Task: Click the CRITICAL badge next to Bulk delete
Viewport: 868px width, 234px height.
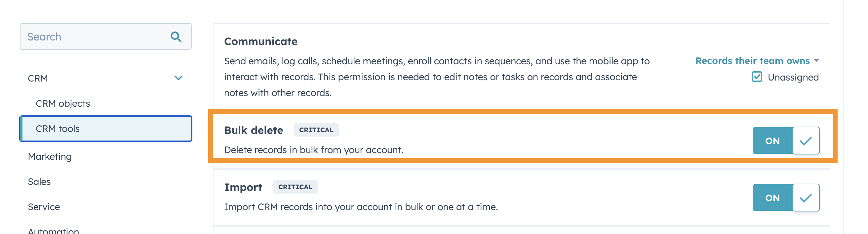Action: point(316,130)
